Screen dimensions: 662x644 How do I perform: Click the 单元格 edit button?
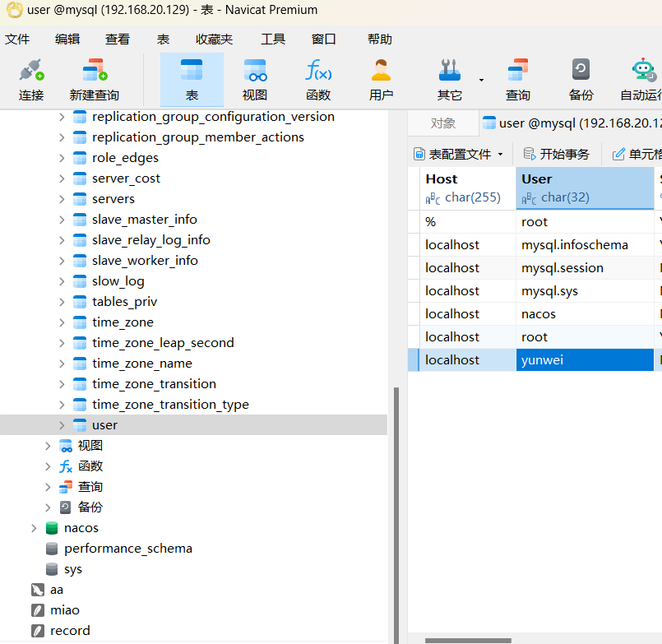[637, 154]
